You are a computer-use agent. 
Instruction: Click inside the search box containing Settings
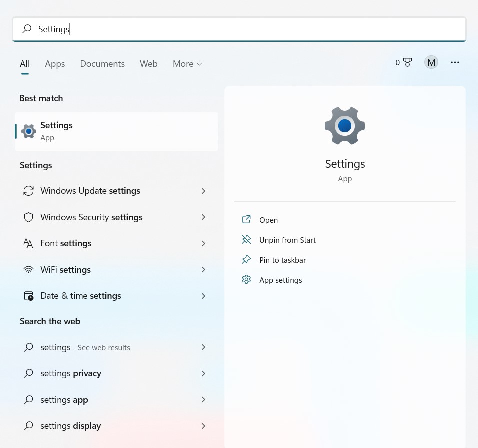point(250,29)
